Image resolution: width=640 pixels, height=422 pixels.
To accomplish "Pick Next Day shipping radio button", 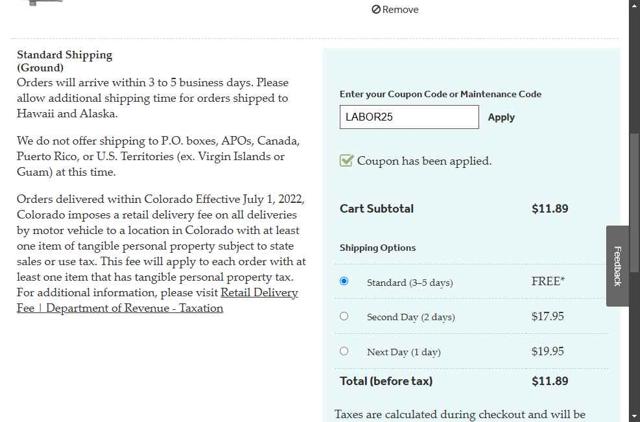I will pos(344,351).
